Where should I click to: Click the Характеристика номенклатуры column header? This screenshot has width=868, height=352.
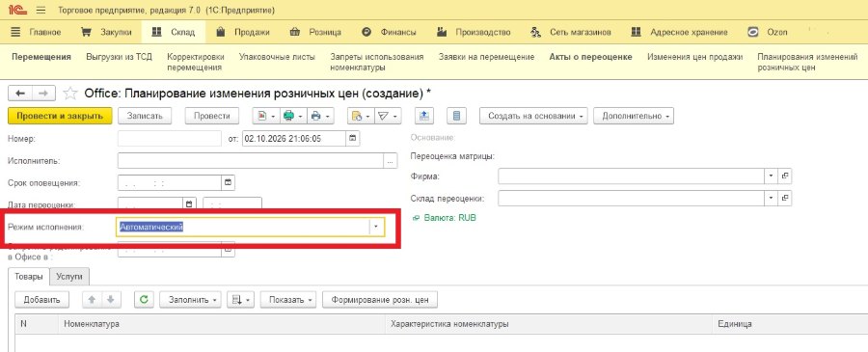548,324
